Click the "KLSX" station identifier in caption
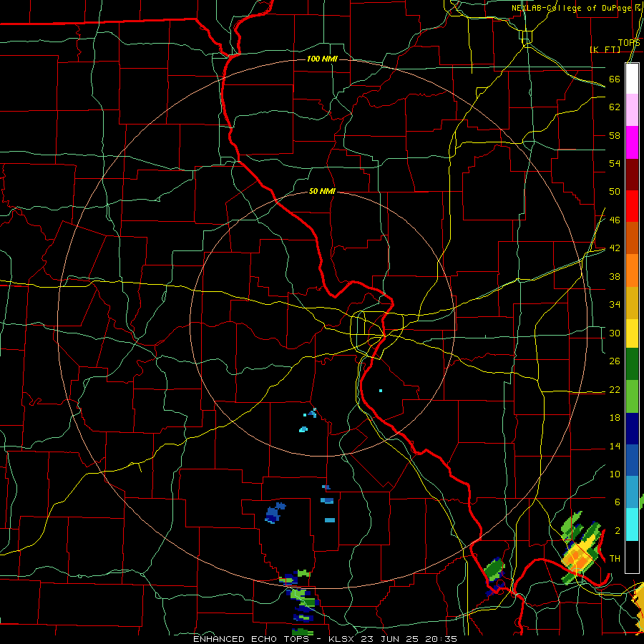Screen dimensions: 644x644 click(x=343, y=639)
